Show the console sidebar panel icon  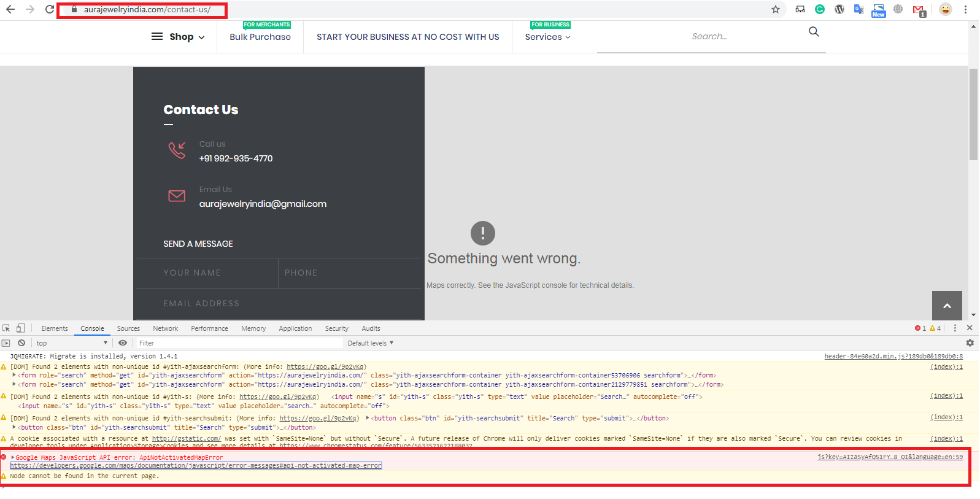click(6, 343)
